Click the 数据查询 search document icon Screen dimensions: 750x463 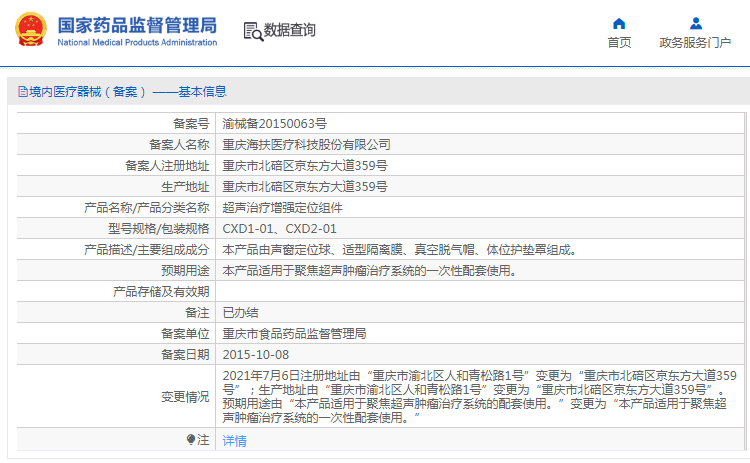pos(253,31)
